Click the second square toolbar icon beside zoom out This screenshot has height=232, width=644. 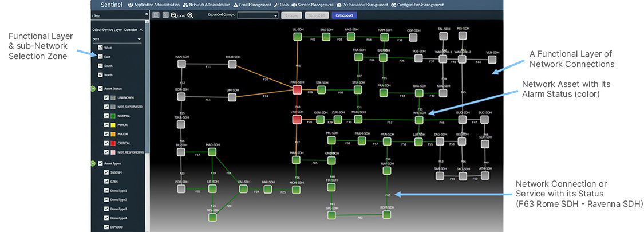coord(165,15)
